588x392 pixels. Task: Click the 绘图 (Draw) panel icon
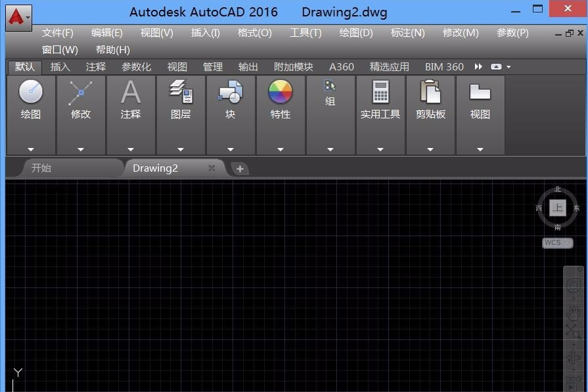coord(31,93)
